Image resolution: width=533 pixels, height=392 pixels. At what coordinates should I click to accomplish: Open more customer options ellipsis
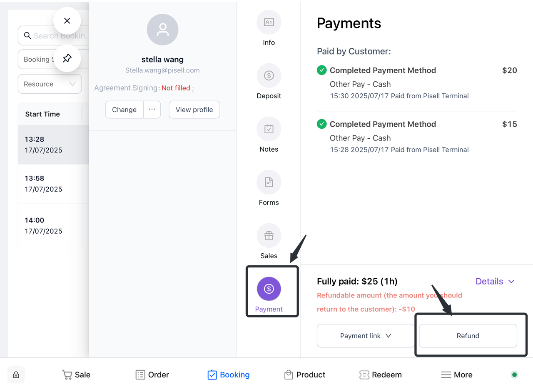tap(152, 110)
